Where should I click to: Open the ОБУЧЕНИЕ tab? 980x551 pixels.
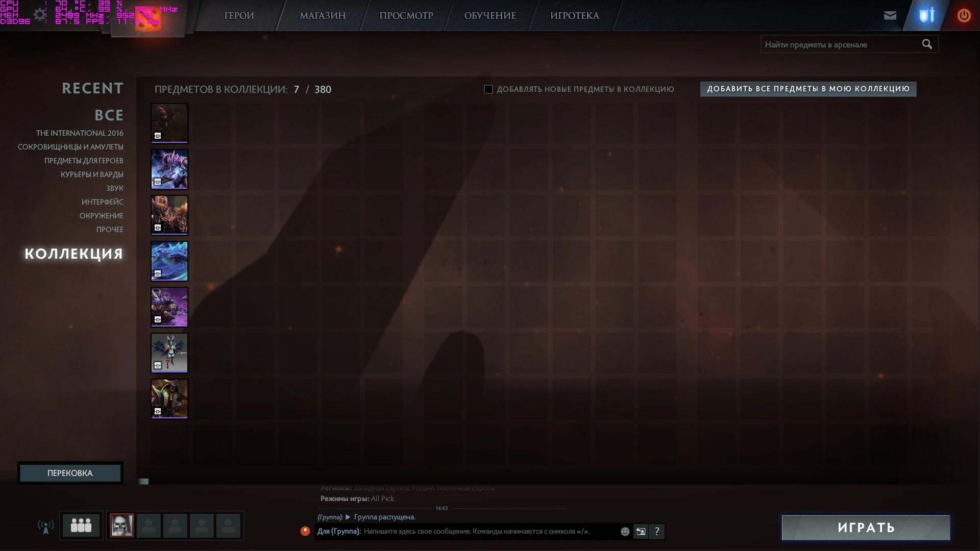[x=490, y=16]
